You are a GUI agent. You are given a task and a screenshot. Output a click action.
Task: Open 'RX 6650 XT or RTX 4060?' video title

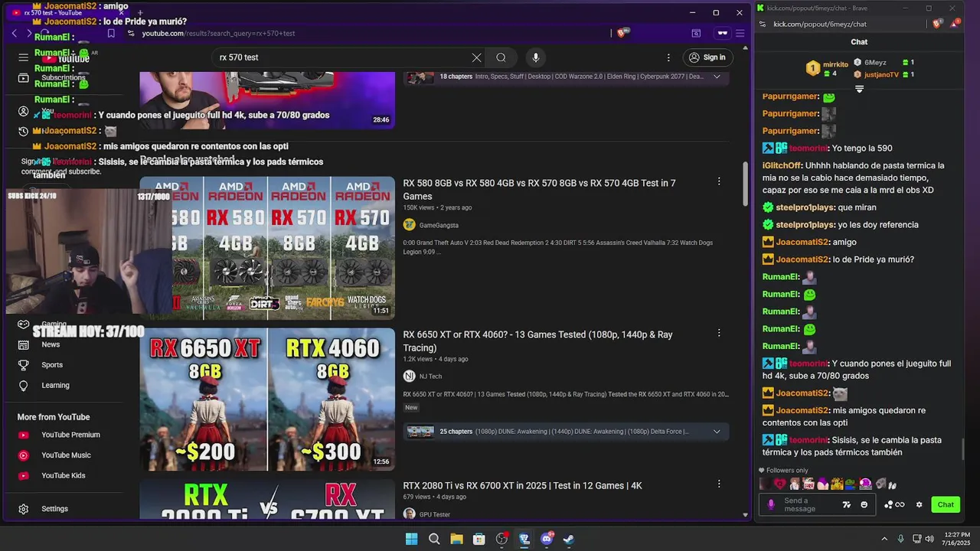[x=537, y=341]
